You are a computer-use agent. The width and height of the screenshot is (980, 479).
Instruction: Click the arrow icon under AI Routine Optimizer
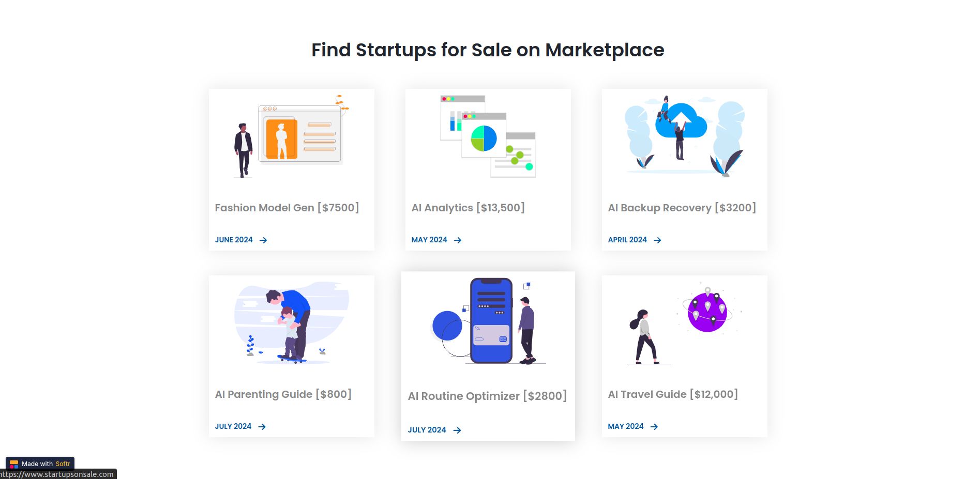[457, 430]
